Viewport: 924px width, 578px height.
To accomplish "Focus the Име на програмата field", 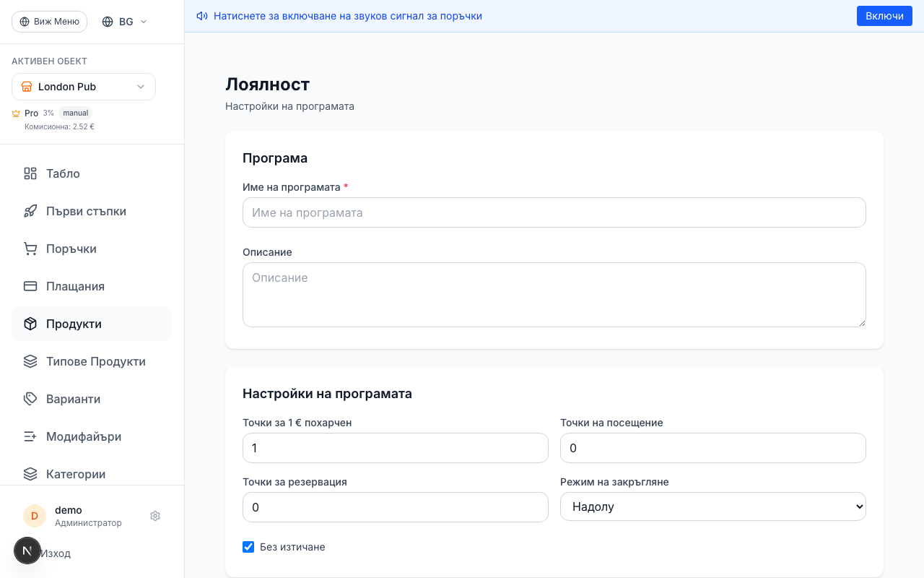I will pos(554,212).
